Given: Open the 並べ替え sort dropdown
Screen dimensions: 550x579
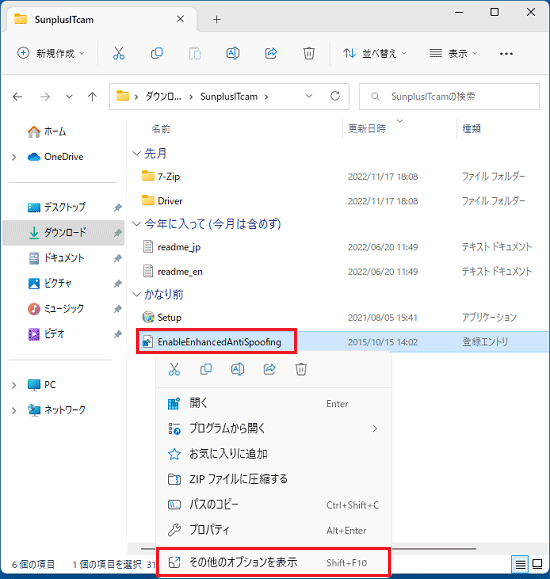Looking at the screenshot, I should 375,54.
